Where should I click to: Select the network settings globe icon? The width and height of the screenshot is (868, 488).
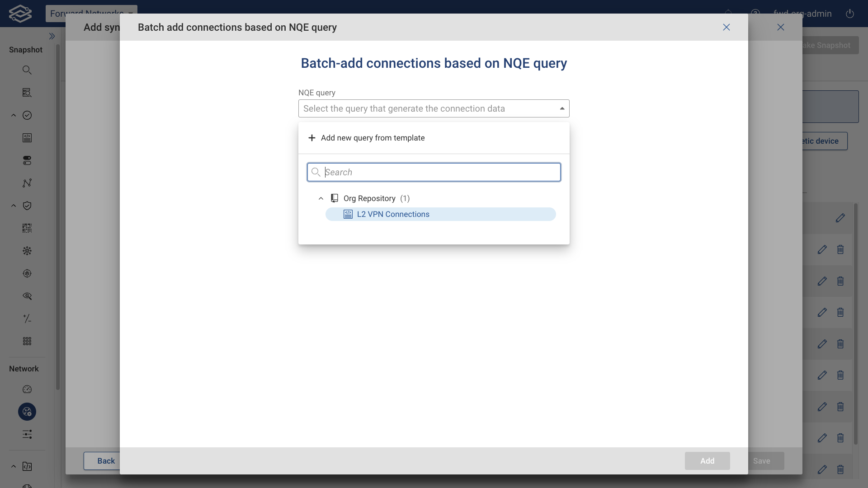(x=27, y=412)
